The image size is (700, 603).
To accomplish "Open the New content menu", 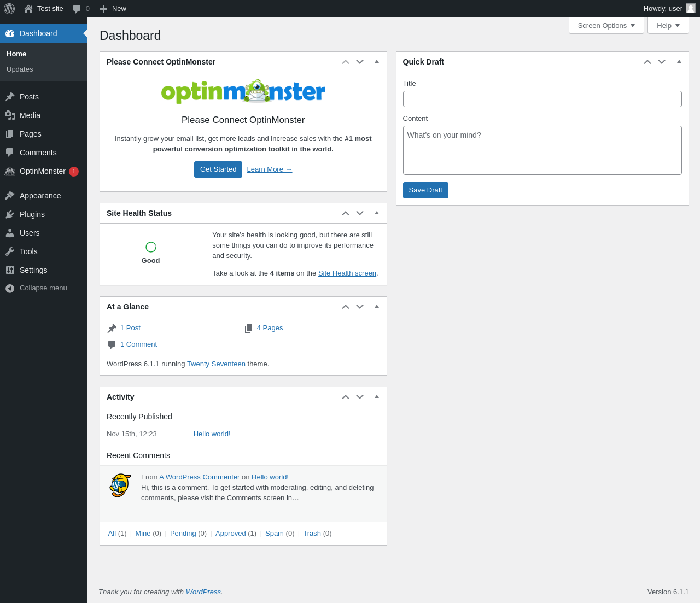I will tap(113, 9).
